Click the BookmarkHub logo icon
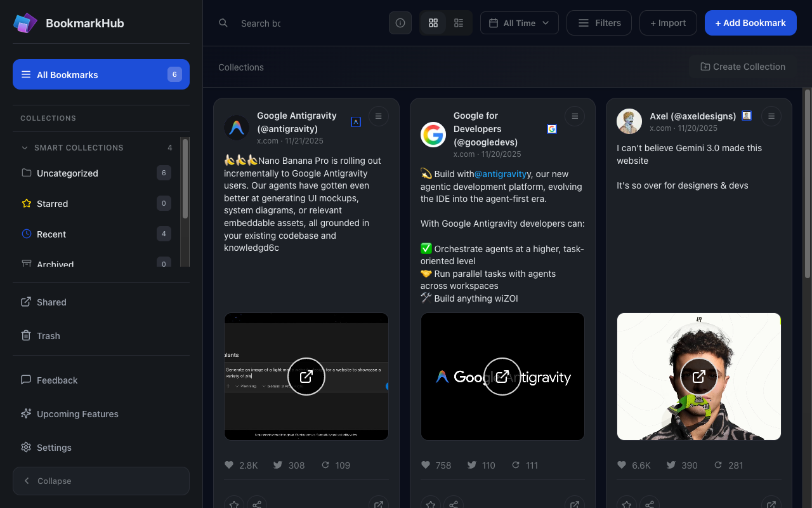The image size is (812, 508). 25,23
